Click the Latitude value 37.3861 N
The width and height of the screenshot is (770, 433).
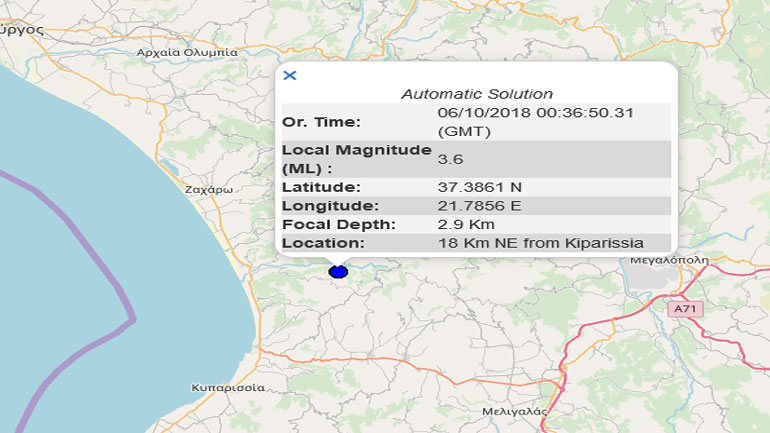pyautogui.click(x=479, y=187)
